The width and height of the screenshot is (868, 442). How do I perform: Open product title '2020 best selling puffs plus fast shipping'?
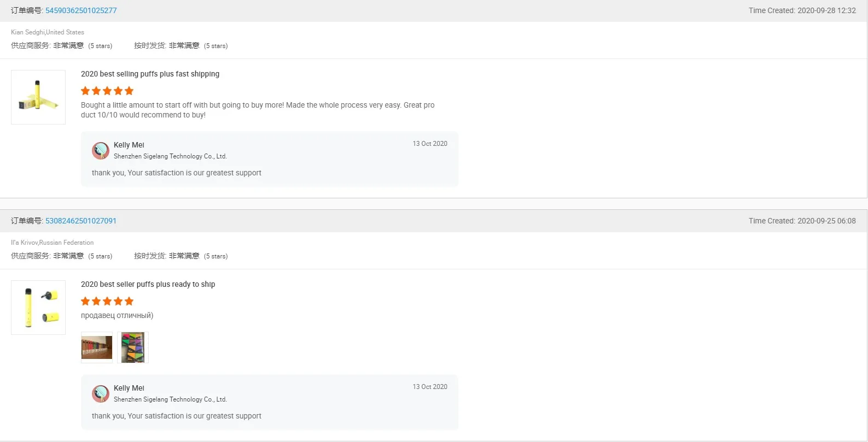click(150, 74)
